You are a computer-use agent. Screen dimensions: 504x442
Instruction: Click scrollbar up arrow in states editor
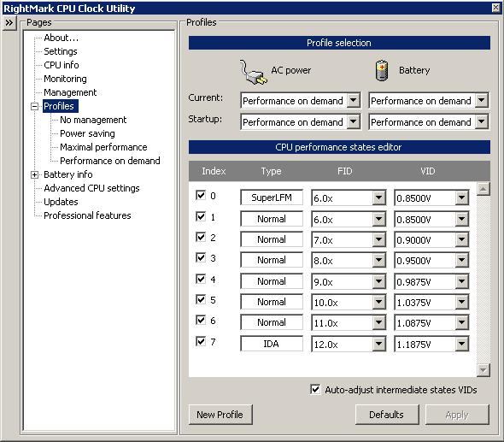[483, 189]
